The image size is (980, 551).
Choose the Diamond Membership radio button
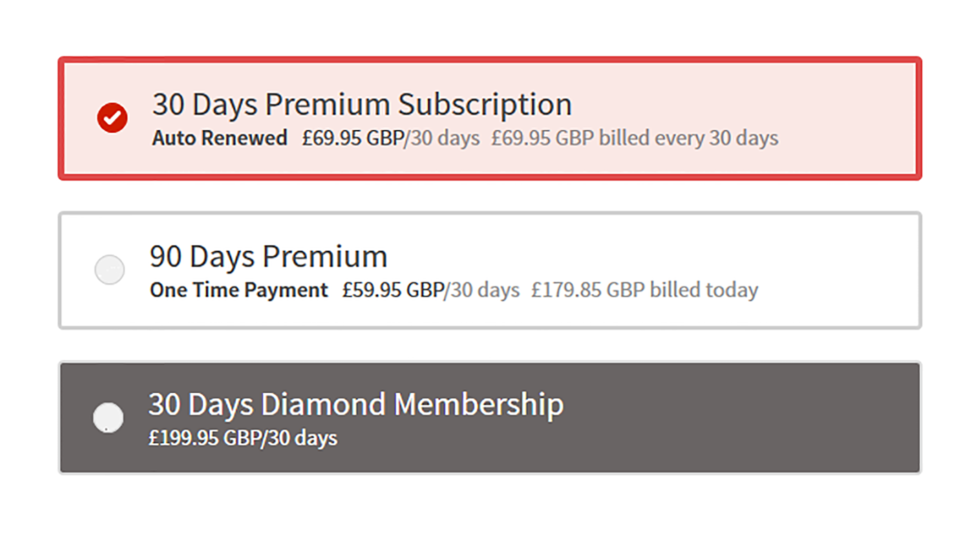[x=108, y=417]
